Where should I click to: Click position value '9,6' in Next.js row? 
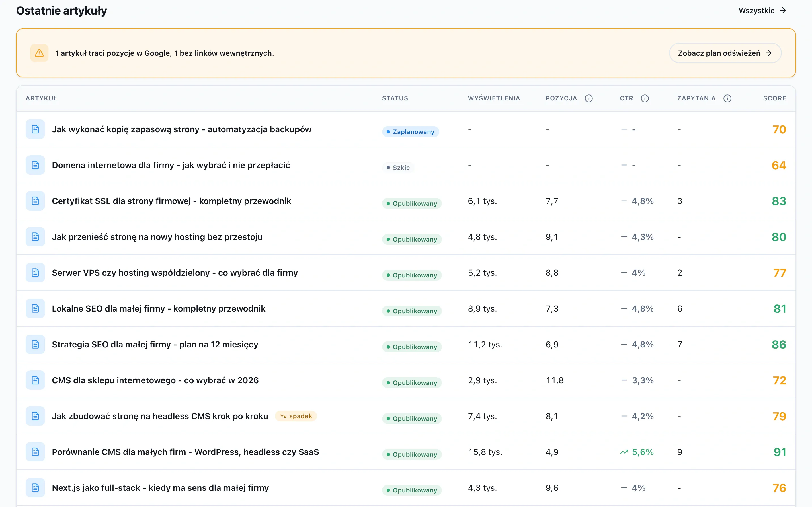click(552, 488)
